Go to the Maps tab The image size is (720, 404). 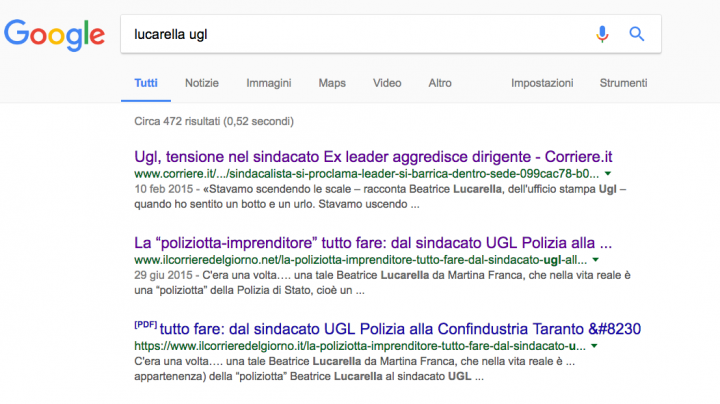[332, 83]
